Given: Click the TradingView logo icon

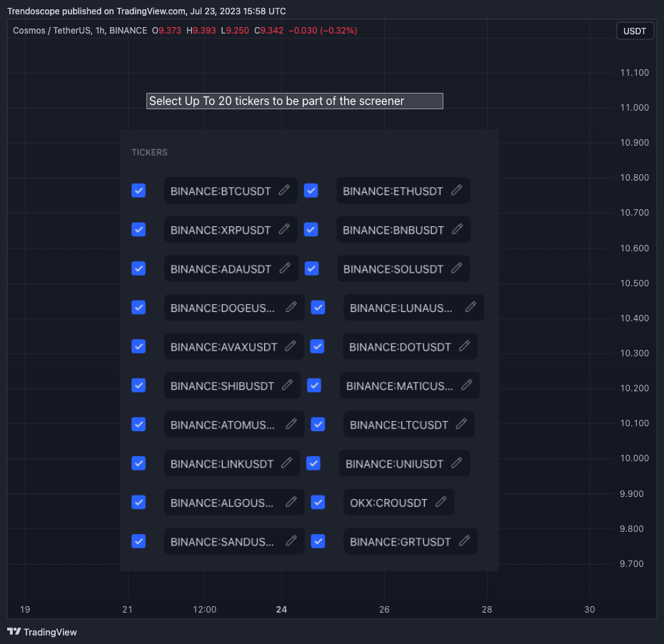Looking at the screenshot, I should point(14,632).
